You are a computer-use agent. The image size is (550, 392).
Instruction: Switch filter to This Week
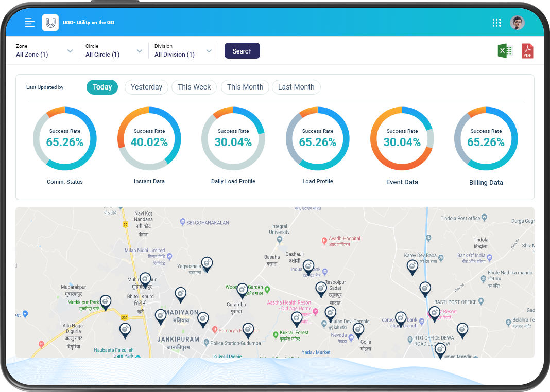pos(194,87)
